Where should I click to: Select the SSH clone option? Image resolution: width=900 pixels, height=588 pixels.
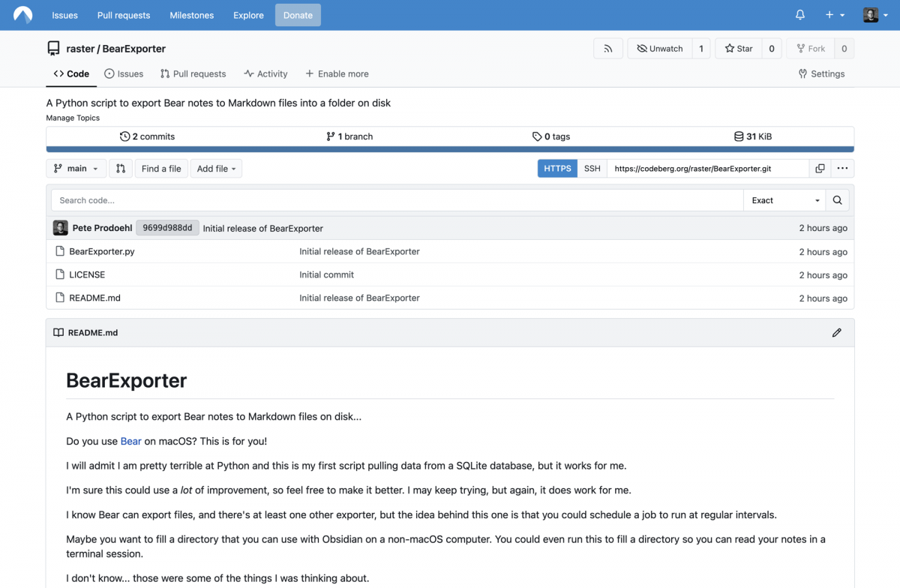[592, 169]
